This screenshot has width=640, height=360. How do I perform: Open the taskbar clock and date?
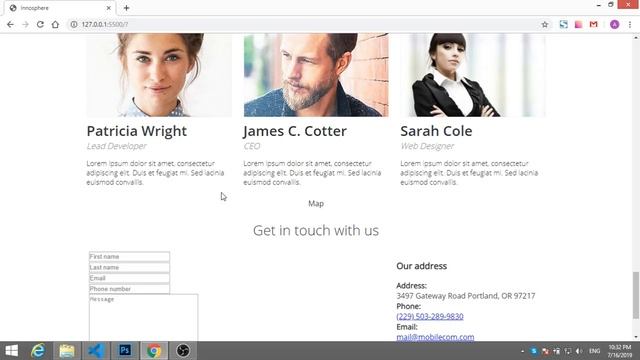click(619, 351)
